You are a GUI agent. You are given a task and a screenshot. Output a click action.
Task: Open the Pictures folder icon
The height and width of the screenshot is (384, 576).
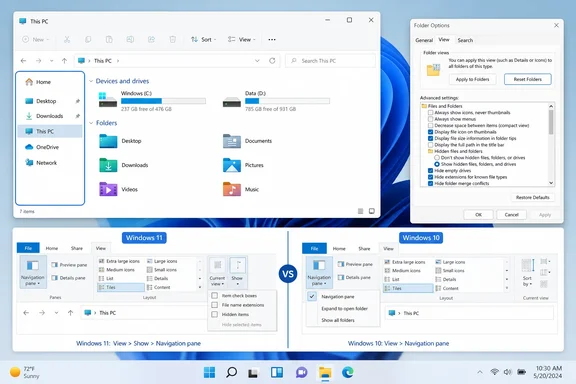click(232, 165)
